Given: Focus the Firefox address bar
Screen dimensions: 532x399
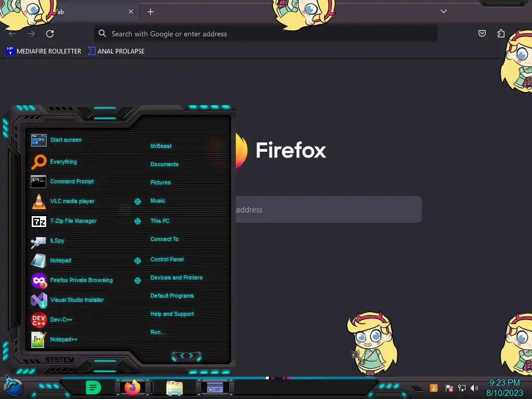Looking at the screenshot, I should [x=265, y=34].
